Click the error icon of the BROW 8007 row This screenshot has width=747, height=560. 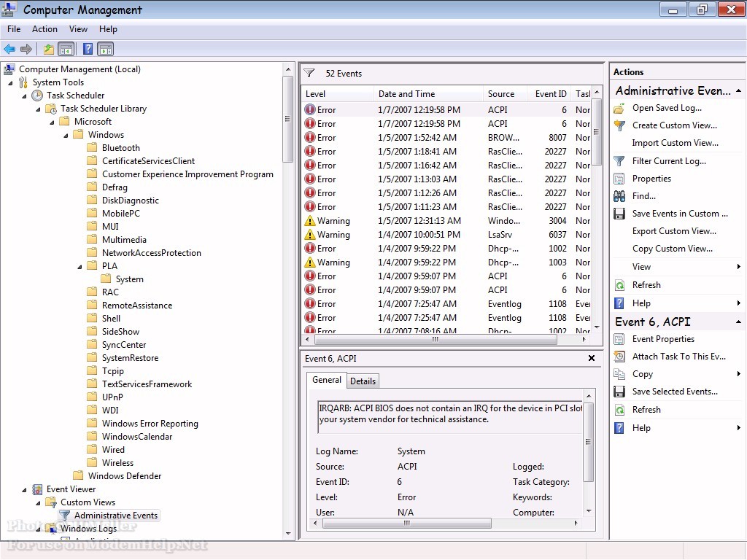click(x=309, y=138)
